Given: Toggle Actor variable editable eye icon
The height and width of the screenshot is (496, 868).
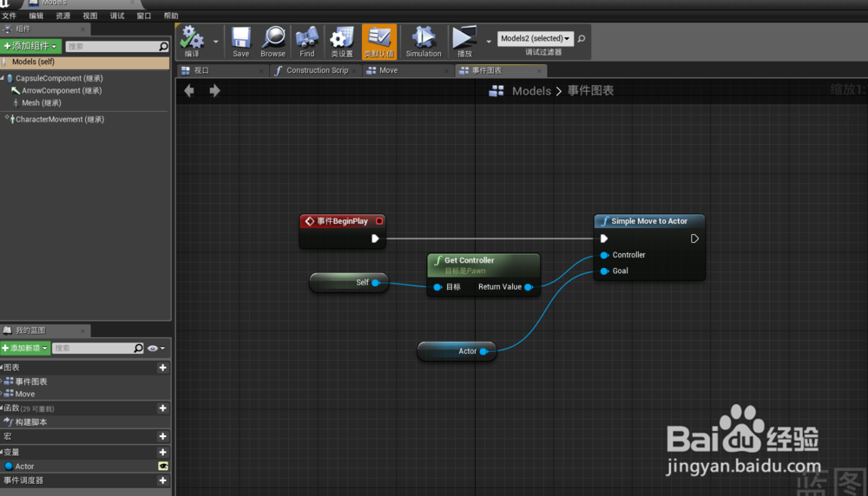Looking at the screenshot, I should [x=163, y=467].
